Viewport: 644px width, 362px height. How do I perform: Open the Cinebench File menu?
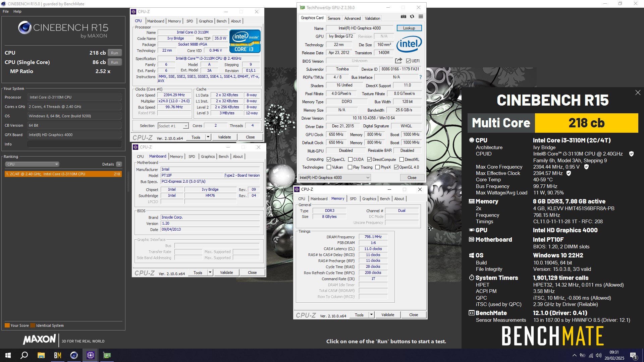point(6,11)
